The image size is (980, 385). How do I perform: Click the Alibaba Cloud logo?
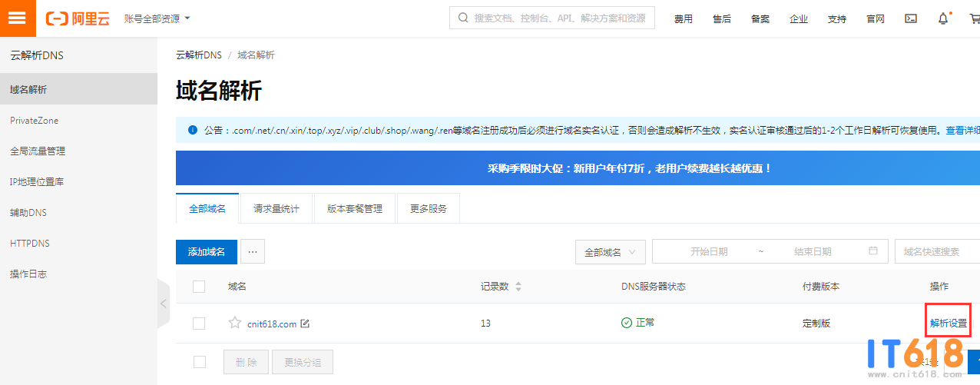(78, 18)
